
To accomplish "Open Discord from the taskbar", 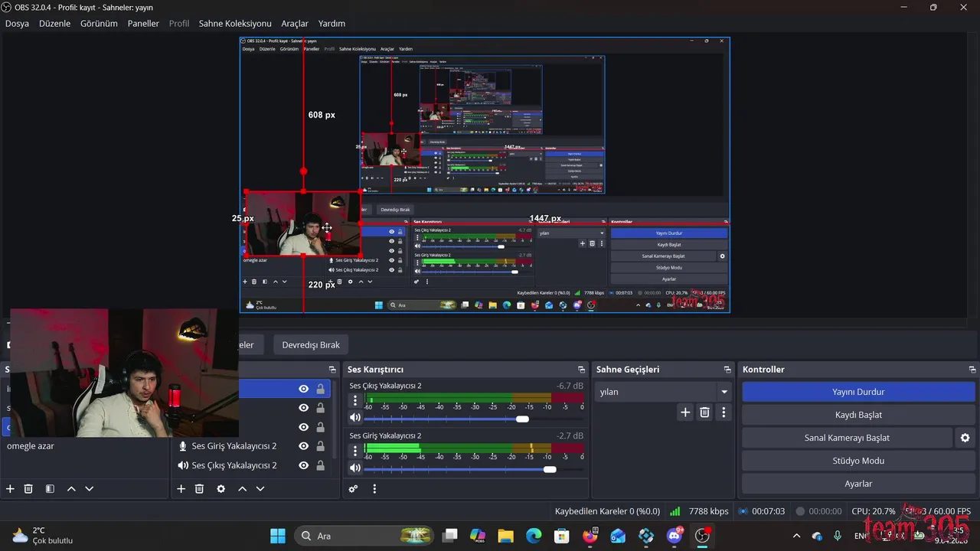I will click(675, 536).
